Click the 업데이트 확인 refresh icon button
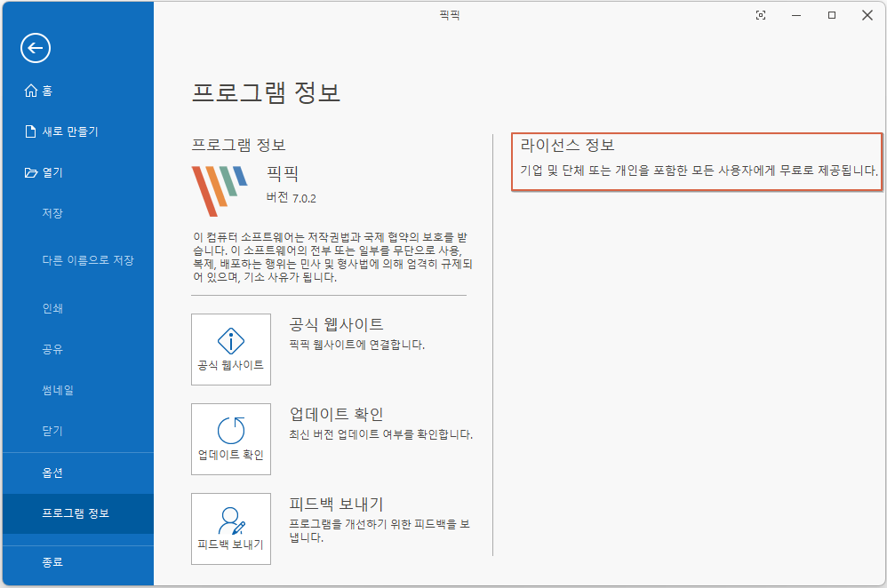This screenshot has width=887, height=588. click(x=231, y=440)
